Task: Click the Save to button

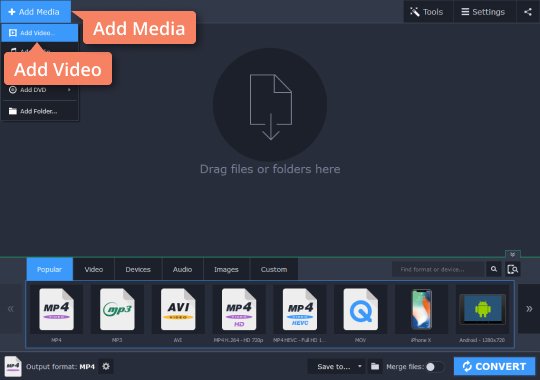Action: [333, 367]
